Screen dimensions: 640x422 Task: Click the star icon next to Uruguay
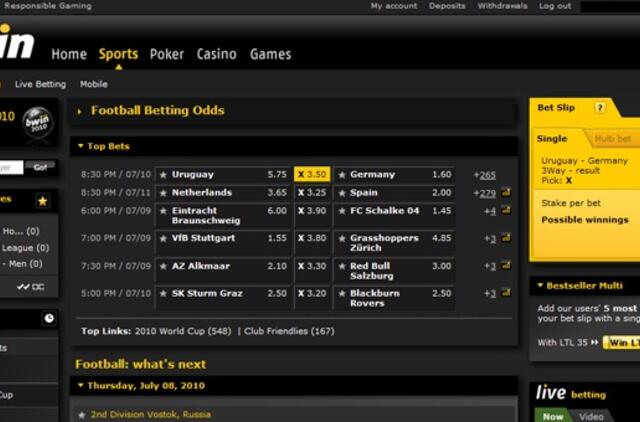pos(163,175)
